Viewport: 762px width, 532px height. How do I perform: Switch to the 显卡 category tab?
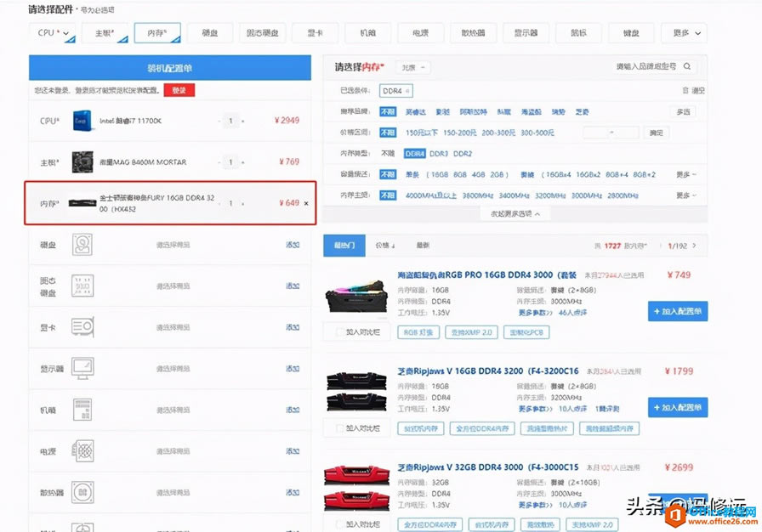click(315, 33)
